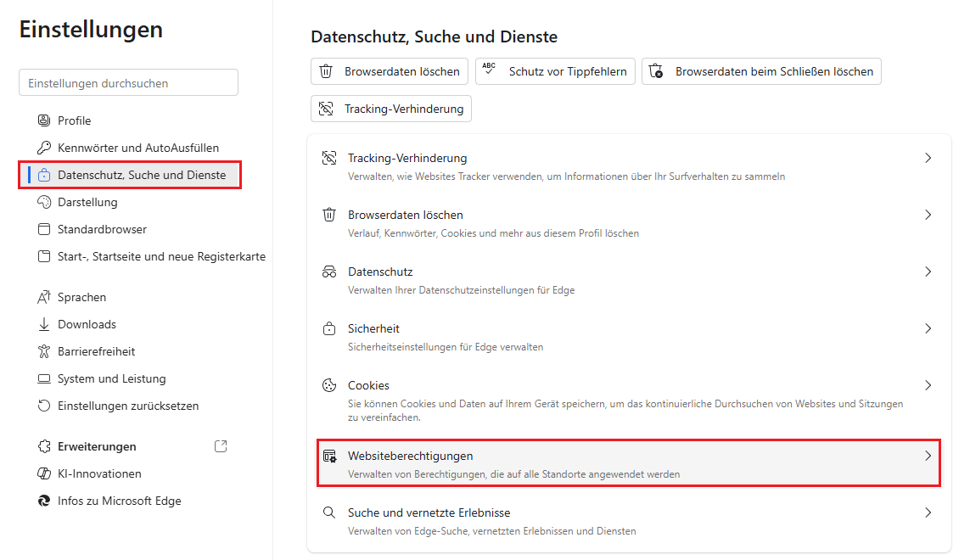Click the Sprachen language icon
The height and width of the screenshot is (560, 970).
point(44,297)
